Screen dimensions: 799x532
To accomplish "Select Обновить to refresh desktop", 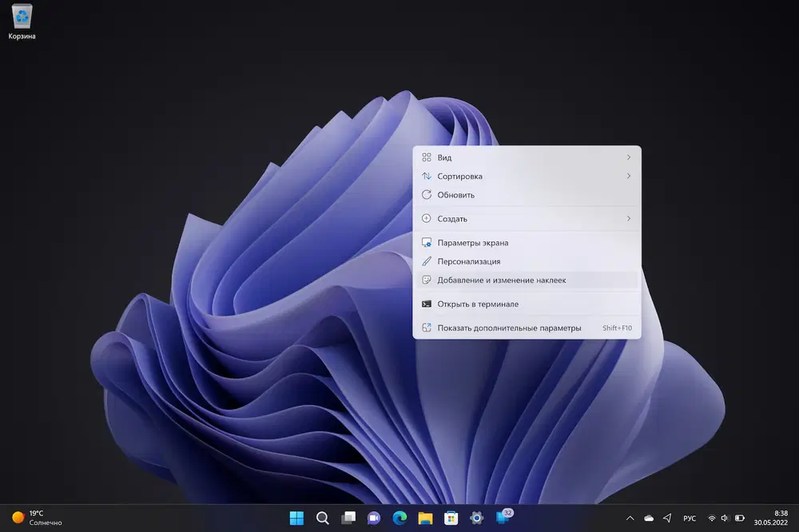I will [527, 195].
